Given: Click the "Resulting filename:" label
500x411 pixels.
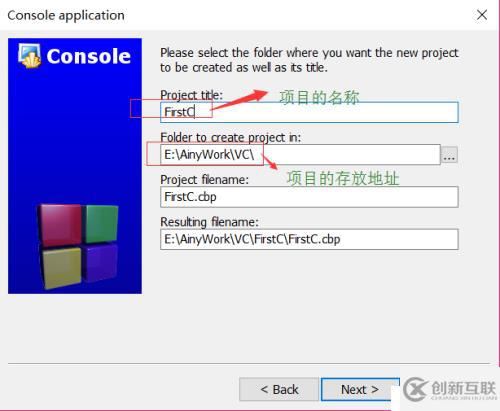Looking at the screenshot, I should pos(210,222).
